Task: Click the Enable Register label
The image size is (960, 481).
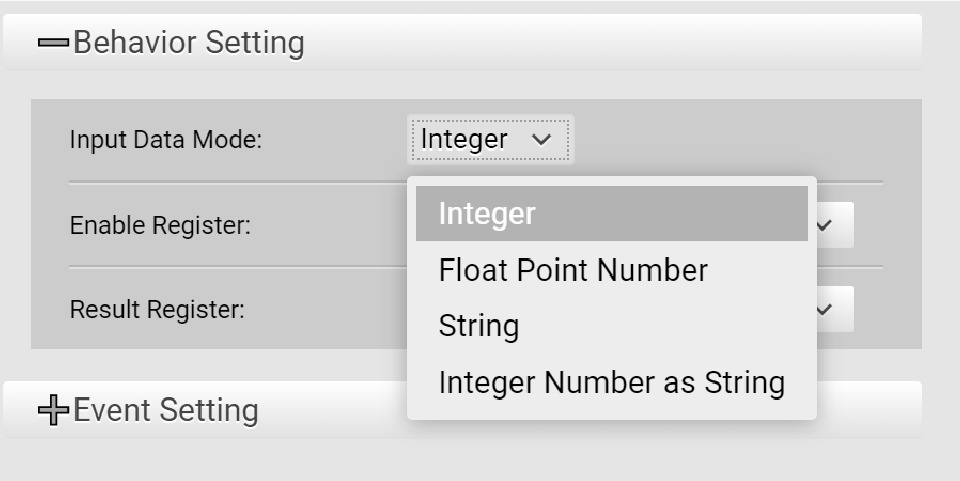Action: [160, 226]
